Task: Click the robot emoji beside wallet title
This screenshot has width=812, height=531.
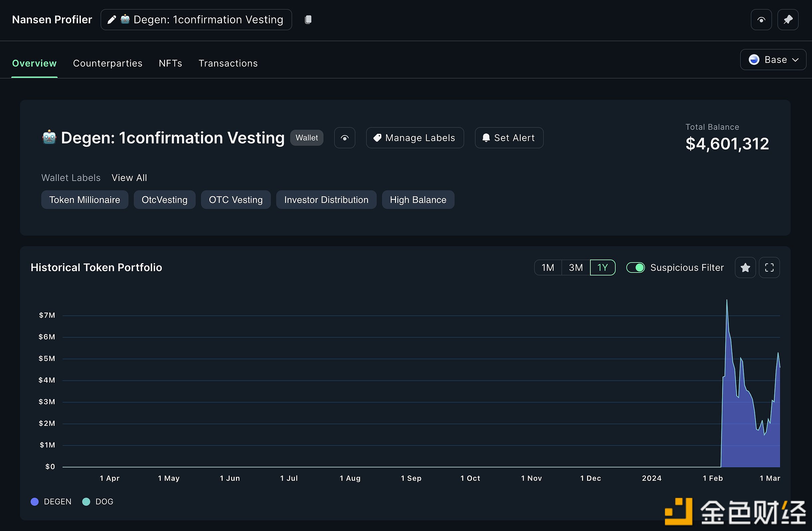Action: tap(49, 137)
